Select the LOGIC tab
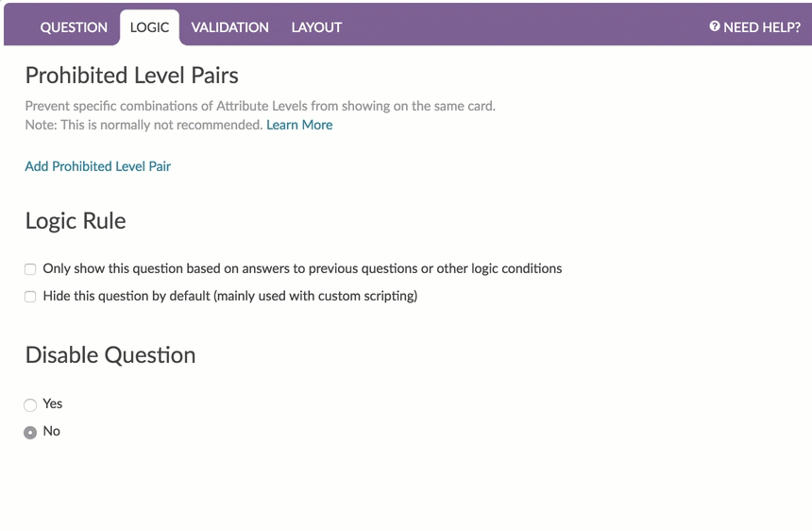The image size is (812, 531). 149,27
